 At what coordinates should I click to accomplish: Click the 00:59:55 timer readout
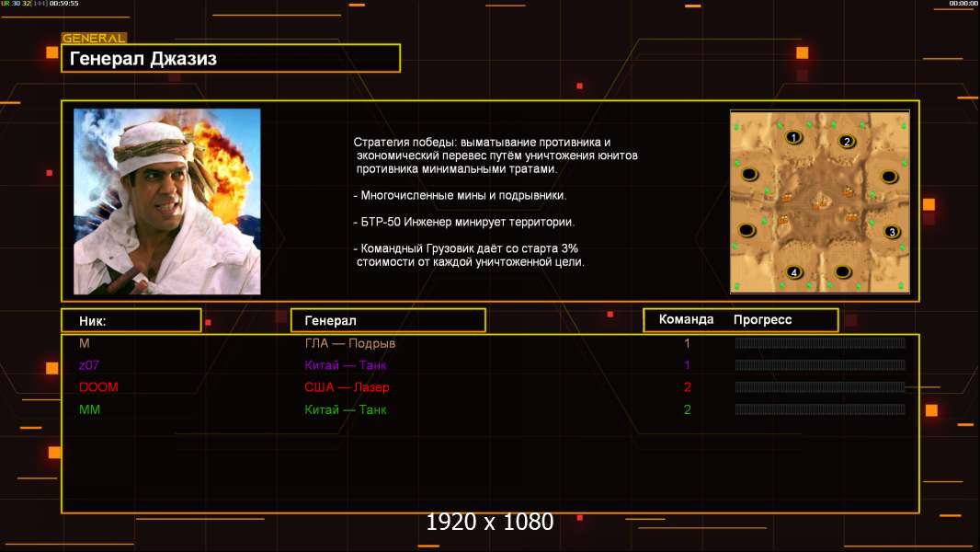[63, 3]
